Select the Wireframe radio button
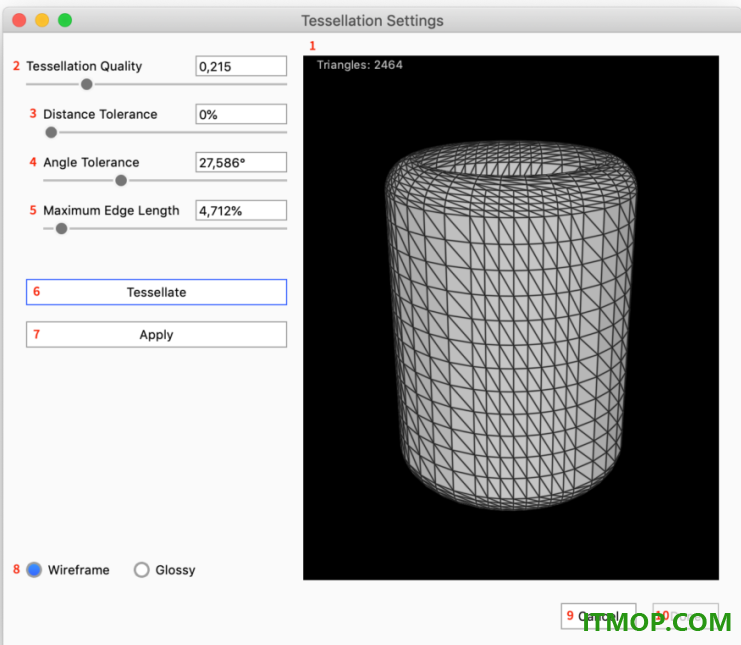This screenshot has height=645, width=741. pyautogui.click(x=34, y=570)
